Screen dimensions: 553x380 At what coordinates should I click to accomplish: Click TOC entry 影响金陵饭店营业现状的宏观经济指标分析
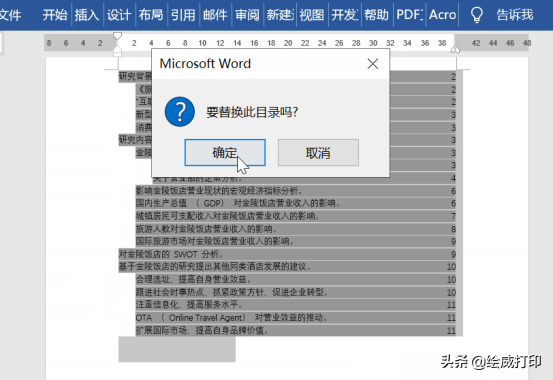219,191
